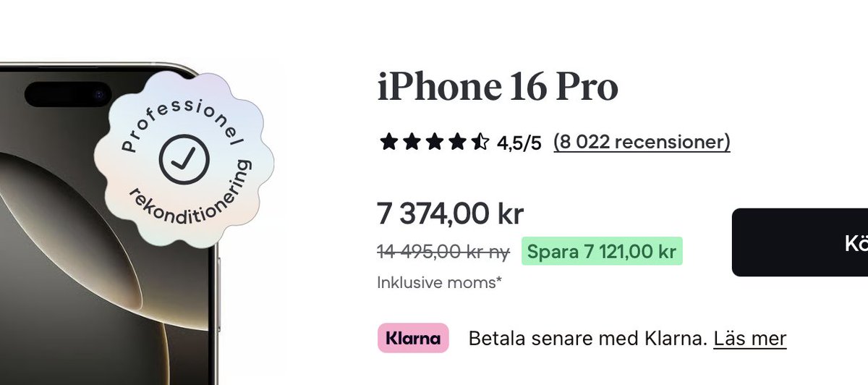Click the green Spara 7 121,00 kr label
868x385 pixels.
(x=601, y=251)
